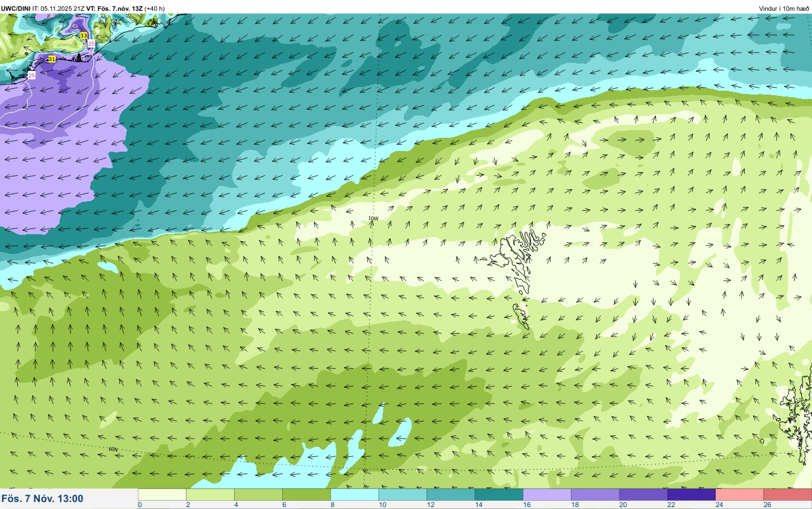Click legend tick label '10'
Viewport: 812px width, 509px height.
pos(382,505)
